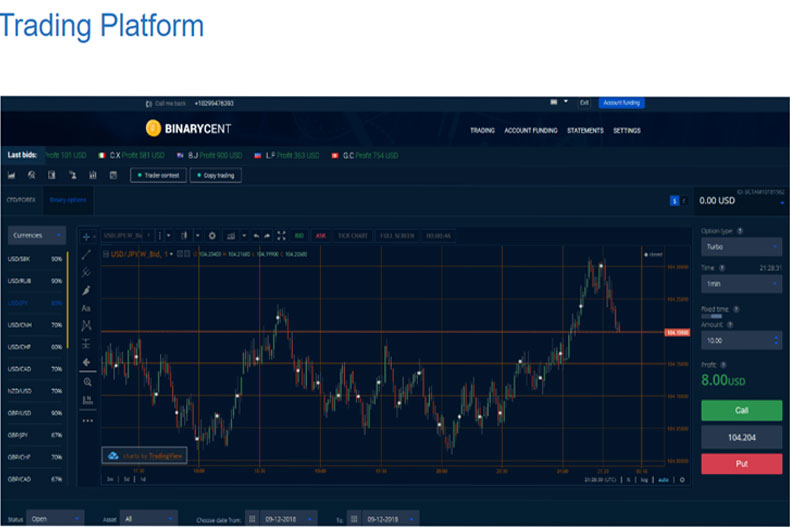
Task: Select the pitchfork drawing tool
Action: [86, 272]
